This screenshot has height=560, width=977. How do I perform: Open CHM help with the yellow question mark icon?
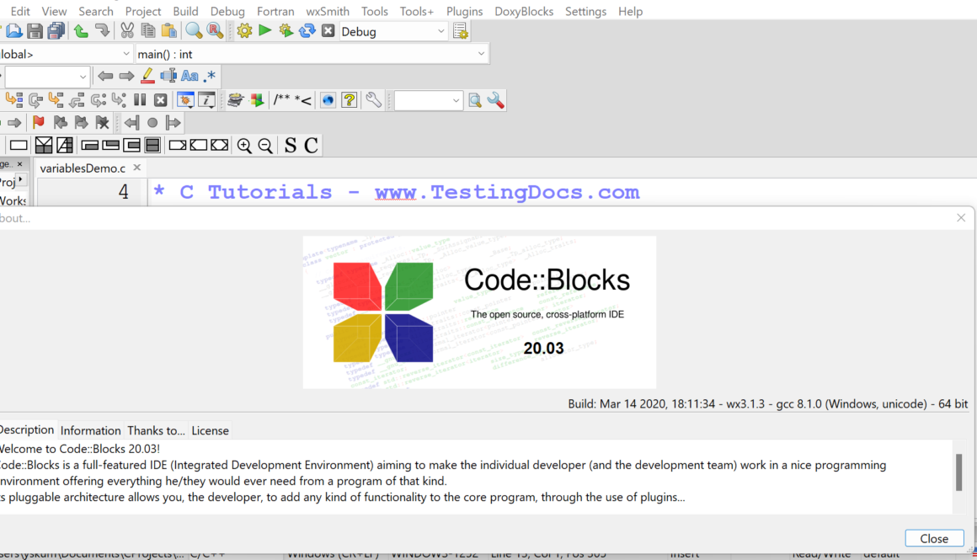(349, 99)
